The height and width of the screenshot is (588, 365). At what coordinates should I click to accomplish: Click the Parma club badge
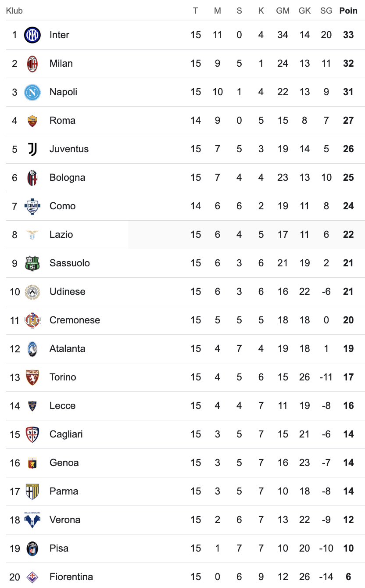click(32, 491)
